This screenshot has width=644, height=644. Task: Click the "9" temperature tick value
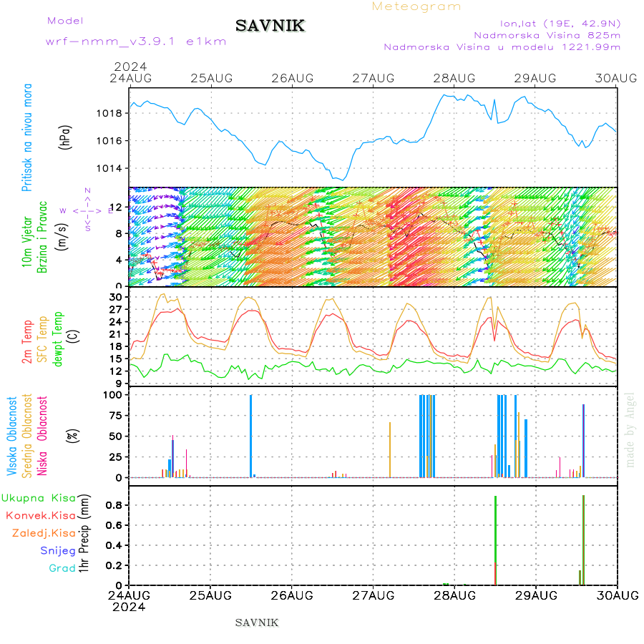(x=119, y=384)
